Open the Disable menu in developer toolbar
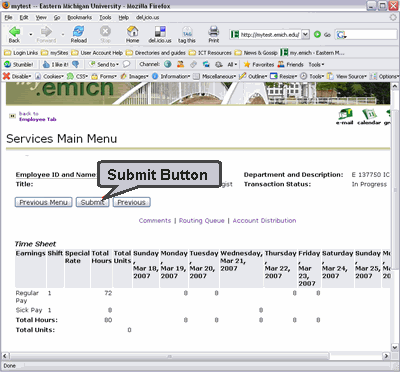Image resolution: width=400 pixels, height=372 pixels. point(17,76)
